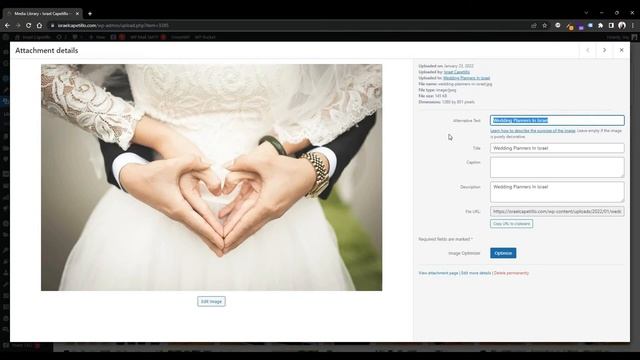
Task: Reload the page with the refresh icon
Action: (x=29, y=25)
